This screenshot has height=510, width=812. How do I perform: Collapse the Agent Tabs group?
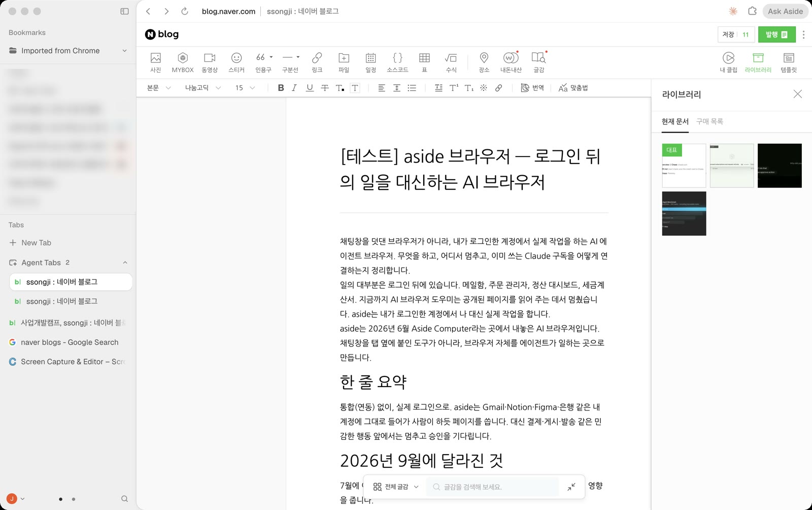pos(125,263)
